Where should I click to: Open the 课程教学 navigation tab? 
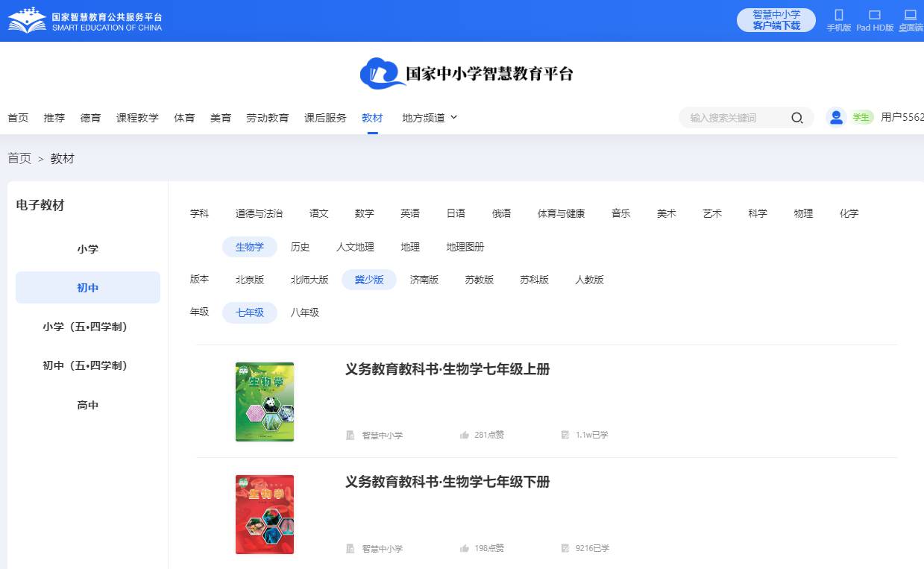click(137, 118)
